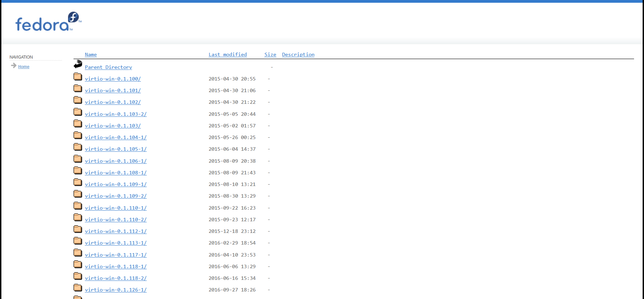644x299 pixels.
Task: Click the date 2016-09-27 18:26
Action: [x=232, y=290]
